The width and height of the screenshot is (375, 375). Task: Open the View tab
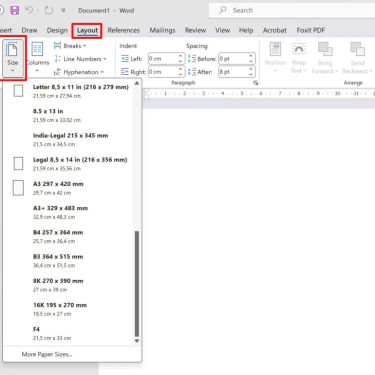222,30
